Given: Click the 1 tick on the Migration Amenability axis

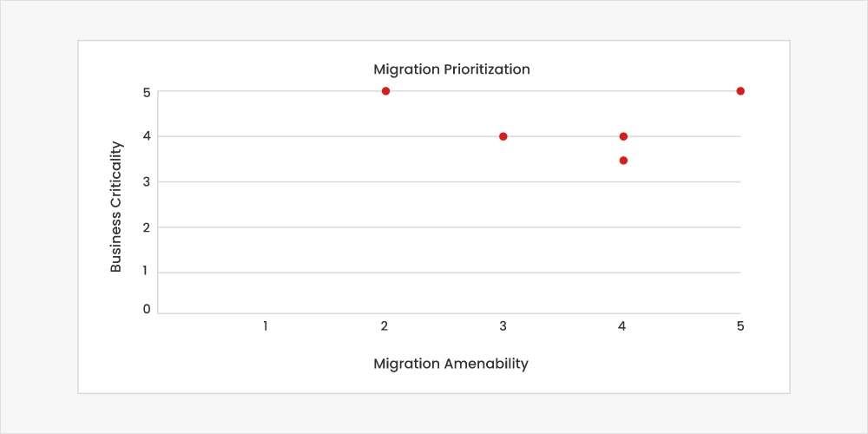Looking at the screenshot, I should [x=266, y=326].
